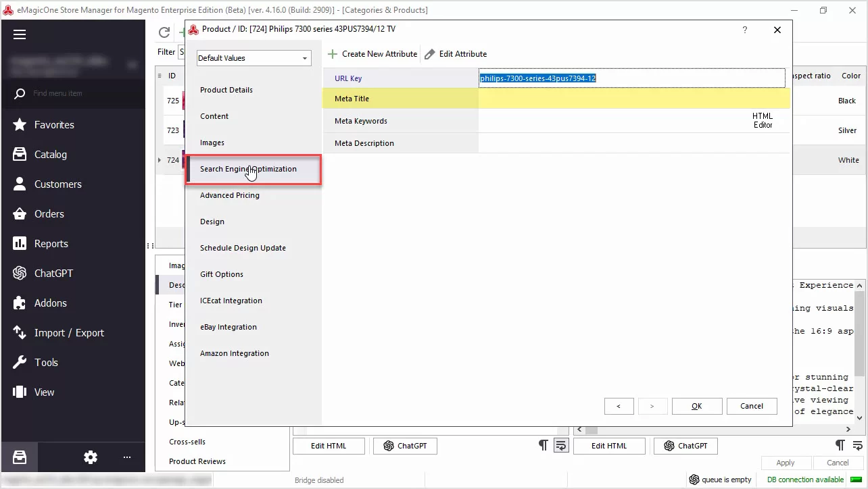868x489 pixels.
Task: Click the Tools wrench icon
Action: pos(20,363)
